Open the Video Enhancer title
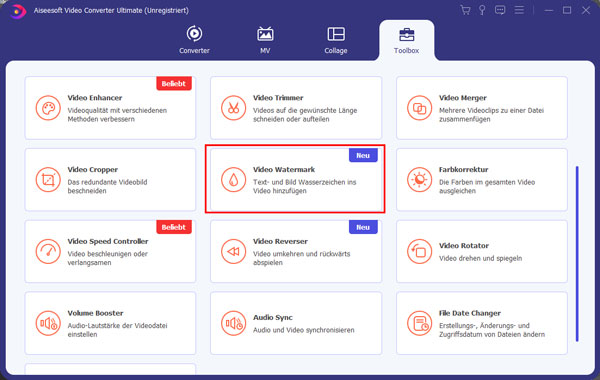 (x=95, y=98)
